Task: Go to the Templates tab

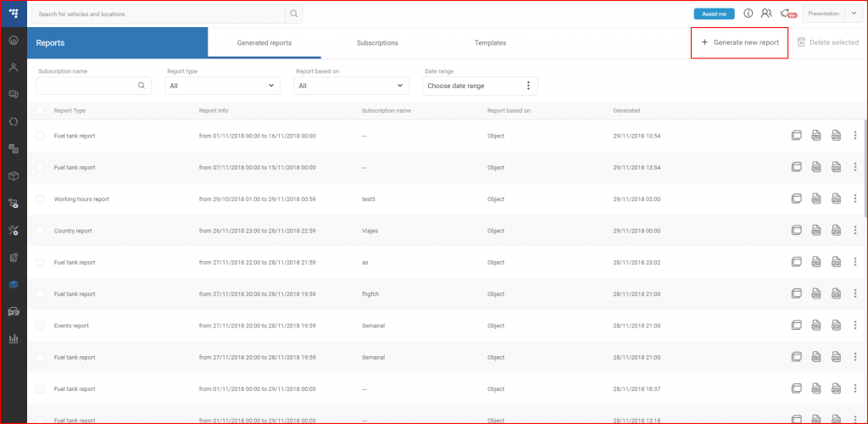Action: (490, 42)
